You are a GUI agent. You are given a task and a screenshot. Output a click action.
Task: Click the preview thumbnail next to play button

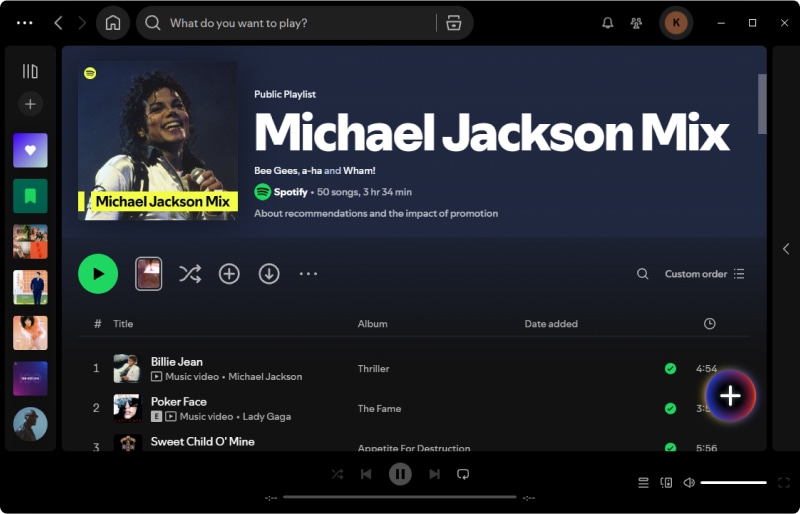[x=148, y=274]
